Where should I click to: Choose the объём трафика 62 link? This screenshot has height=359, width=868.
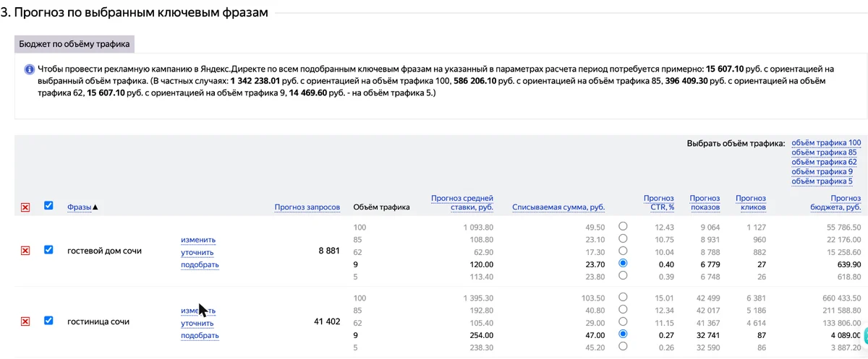[824, 162]
